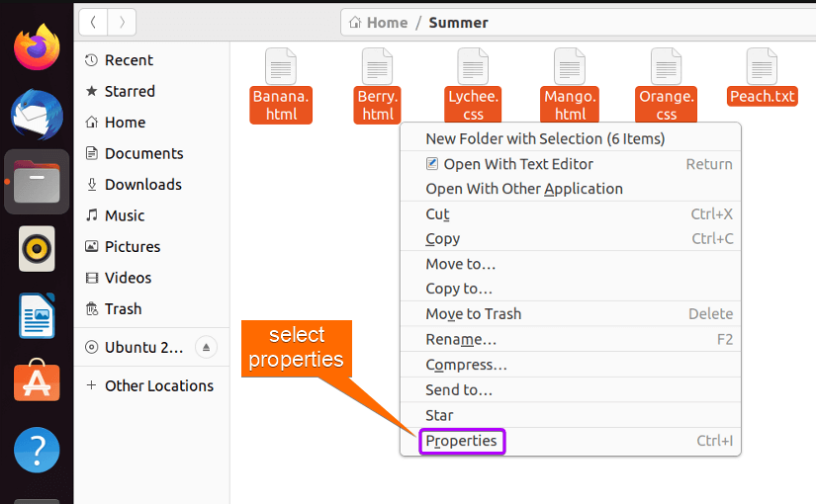Open Videos in sidebar
Viewport: 816px width, 504px height.
[151, 279]
